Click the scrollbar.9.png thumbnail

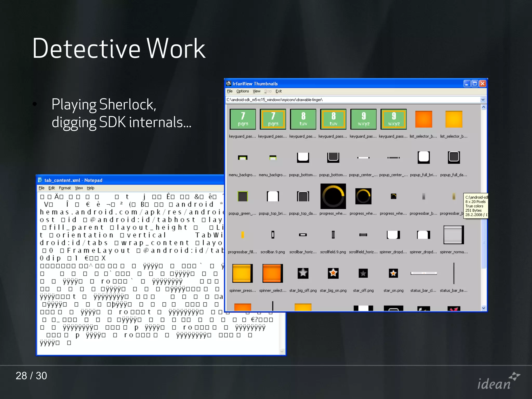point(273,235)
